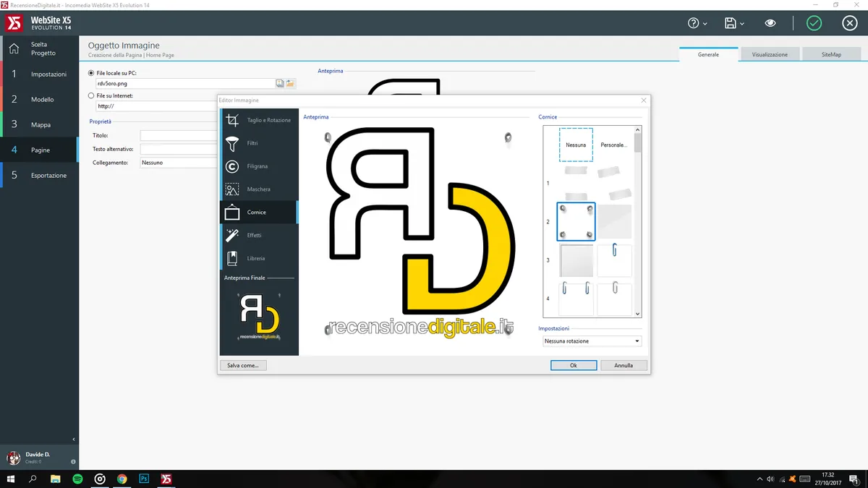868x488 pixels.
Task: Click the taskbar search magnifier
Action: coord(33,479)
